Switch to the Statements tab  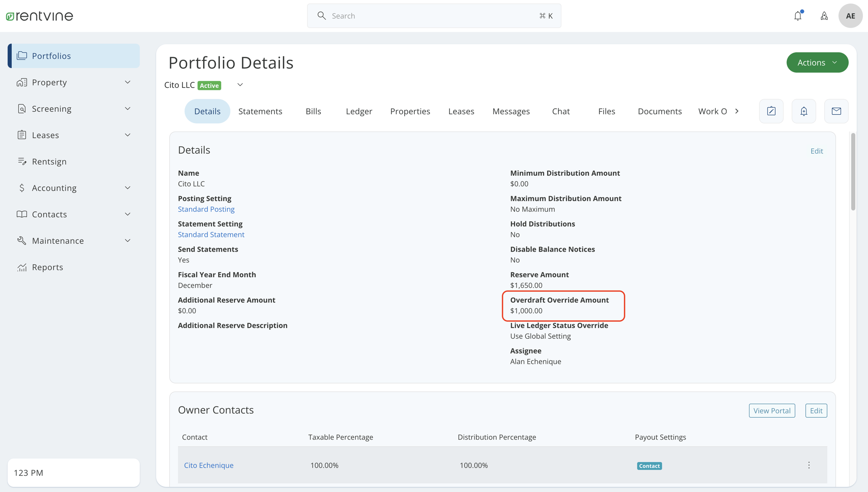(x=260, y=111)
